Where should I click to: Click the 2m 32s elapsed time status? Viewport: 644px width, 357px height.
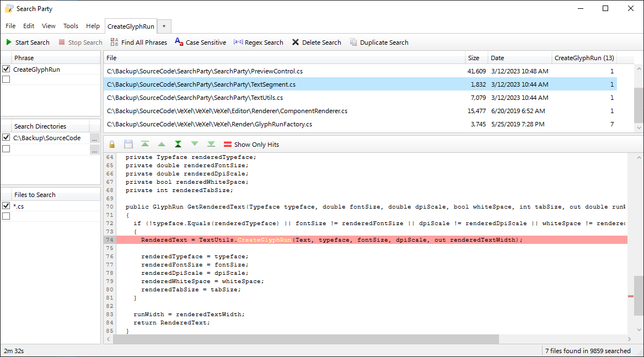click(x=14, y=351)
